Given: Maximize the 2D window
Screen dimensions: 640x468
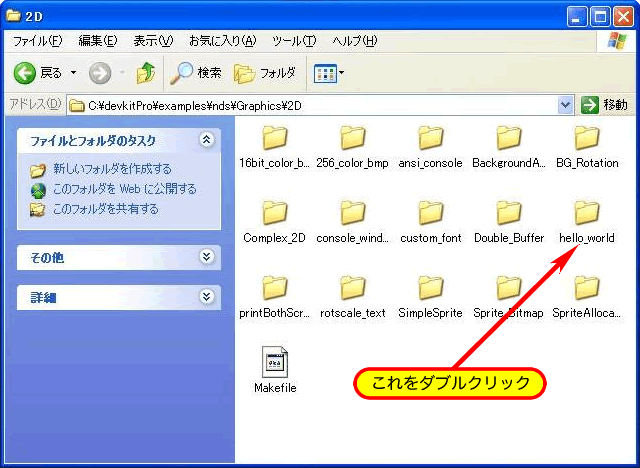Looking at the screenshot, I should point(600,17).
